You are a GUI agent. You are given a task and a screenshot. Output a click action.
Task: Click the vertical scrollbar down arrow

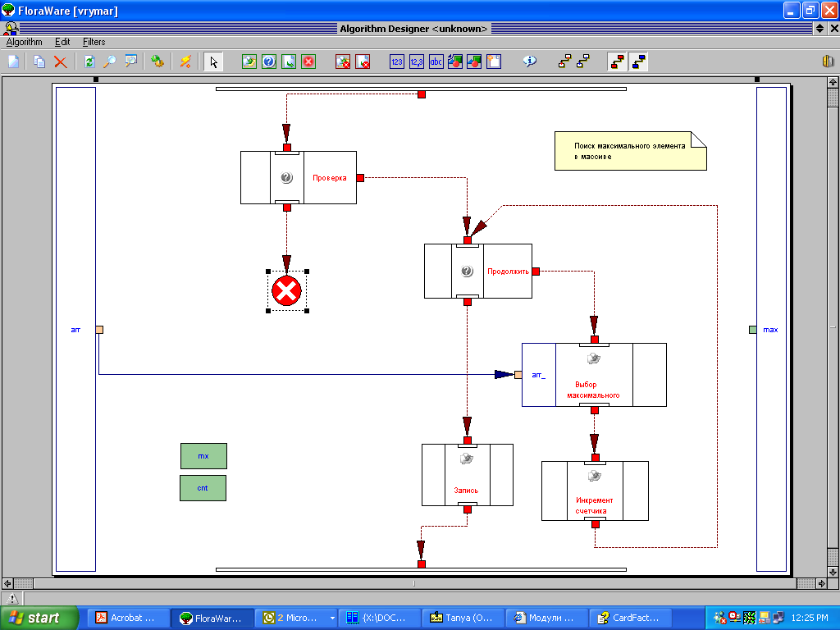coord(833,570)
